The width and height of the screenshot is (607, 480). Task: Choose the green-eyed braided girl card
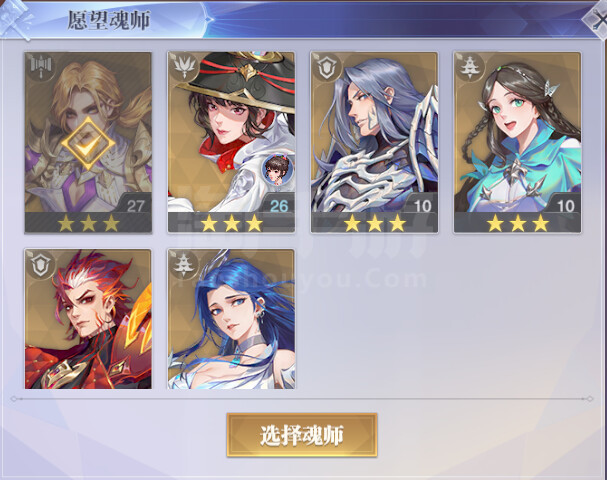pyautogui.click(x=518, y=142)
